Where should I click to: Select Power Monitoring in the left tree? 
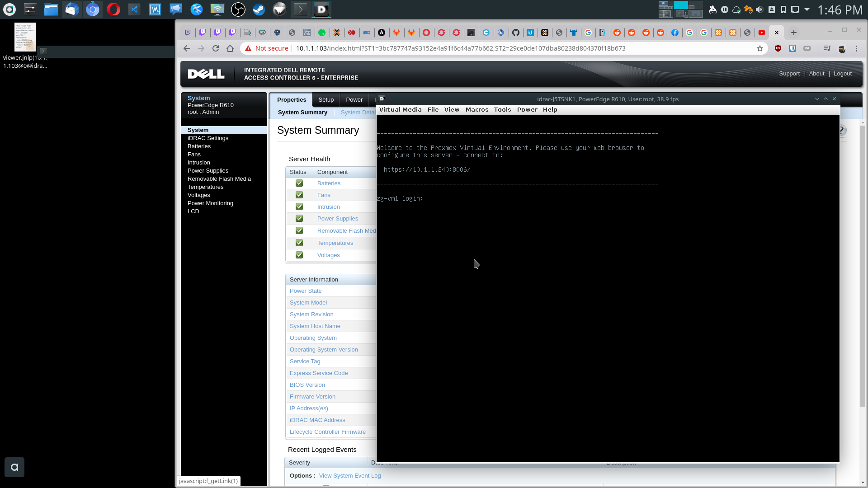point(210,203)
